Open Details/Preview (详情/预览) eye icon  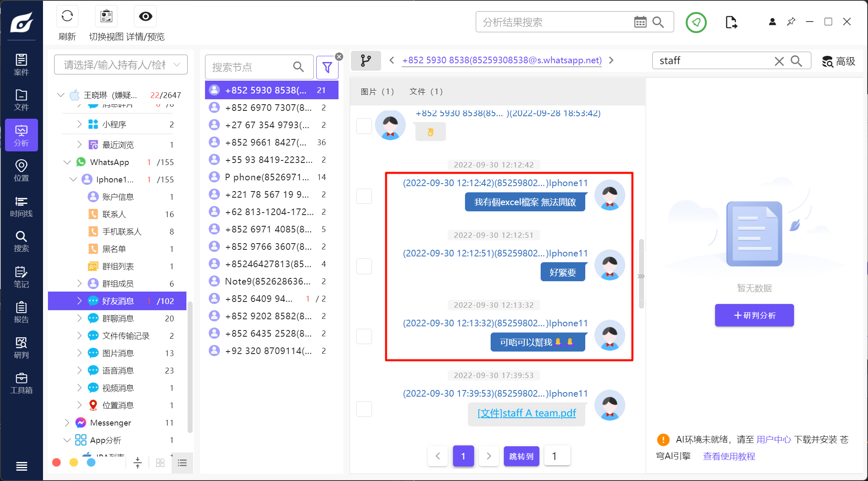[145, 17]
